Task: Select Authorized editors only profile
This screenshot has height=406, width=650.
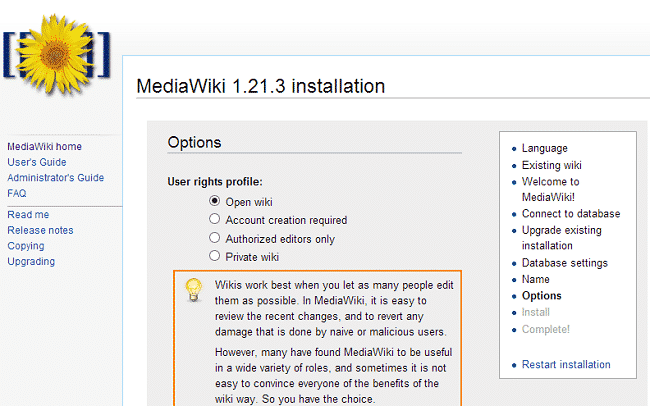Action: 214,238
